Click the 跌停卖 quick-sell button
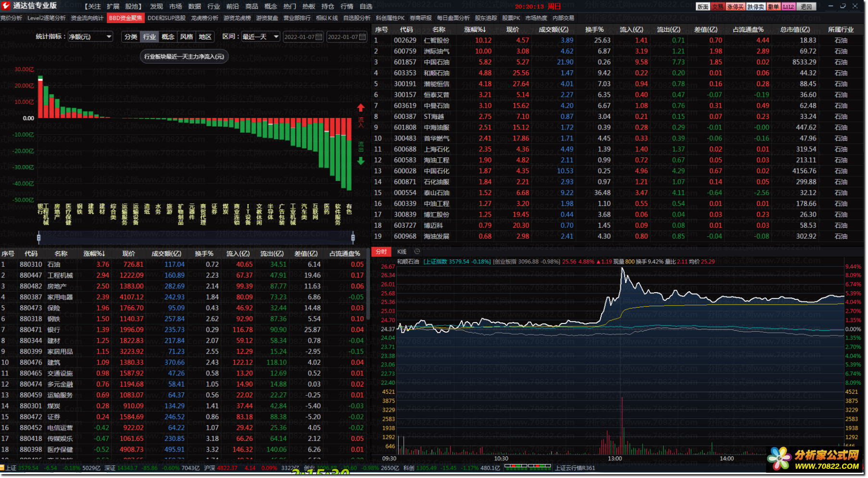Viewport: 868px width, 478px height. coord(756,6)
